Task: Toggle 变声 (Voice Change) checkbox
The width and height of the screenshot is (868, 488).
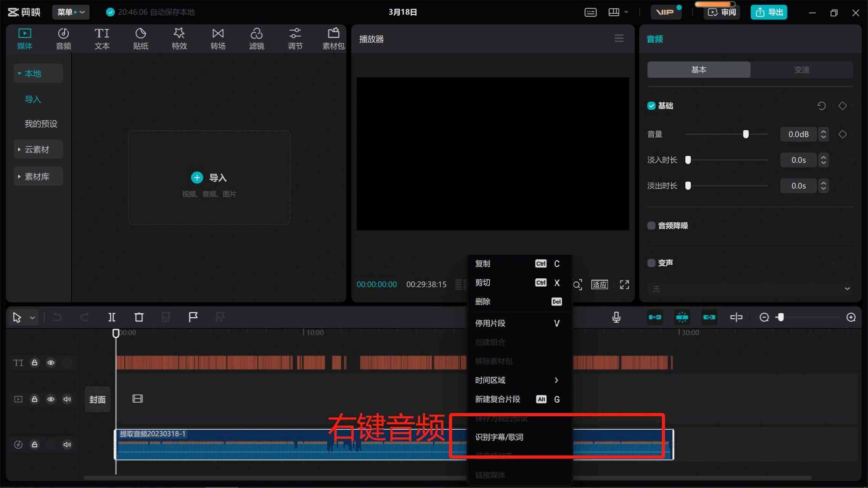Action: click(x=651, y=262)
